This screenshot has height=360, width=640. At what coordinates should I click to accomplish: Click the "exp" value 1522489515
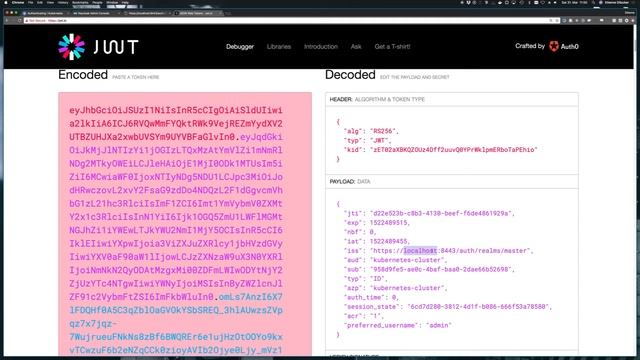click(x=388, y=223)
